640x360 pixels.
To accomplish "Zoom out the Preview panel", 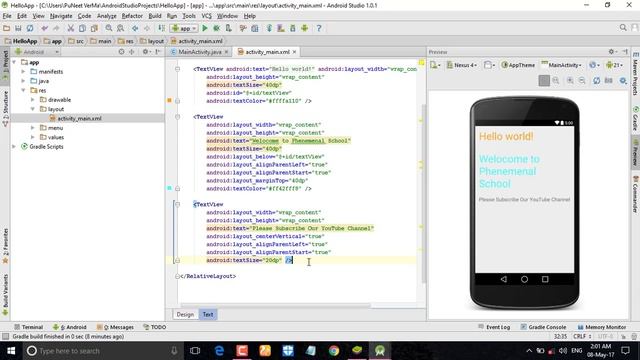I will pos(582,80).
